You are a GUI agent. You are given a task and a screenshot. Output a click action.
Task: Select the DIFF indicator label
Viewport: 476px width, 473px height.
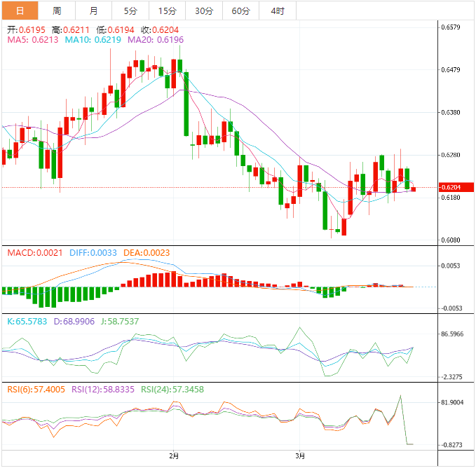coord(94,252)
